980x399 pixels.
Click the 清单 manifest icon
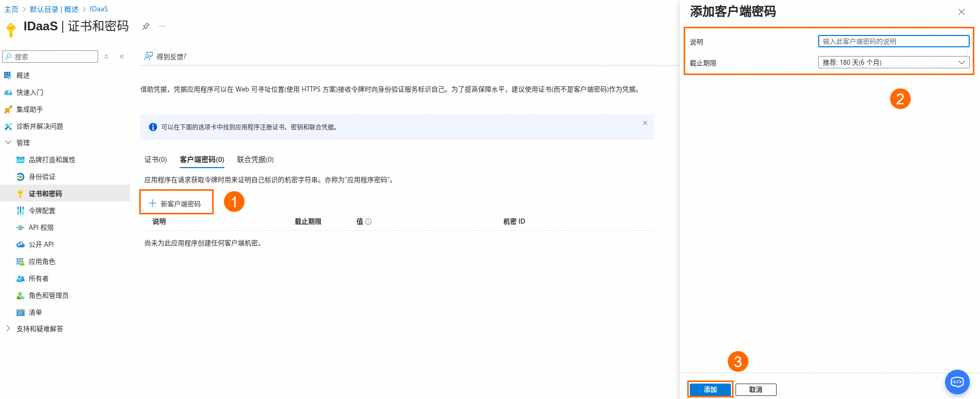[x=21, y=313]
